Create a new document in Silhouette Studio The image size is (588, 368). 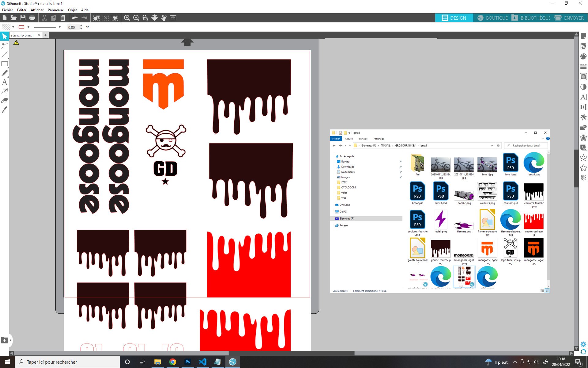point(5,18)
